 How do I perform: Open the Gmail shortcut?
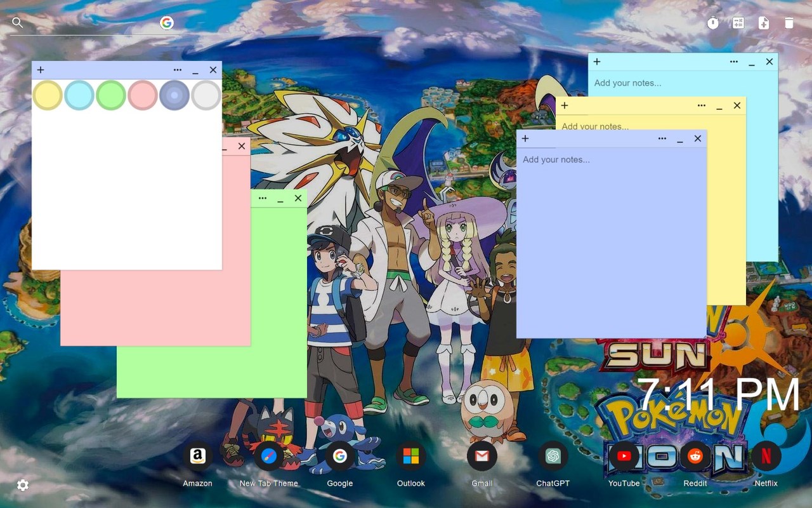pyautogui.click(x=482, y=456)
